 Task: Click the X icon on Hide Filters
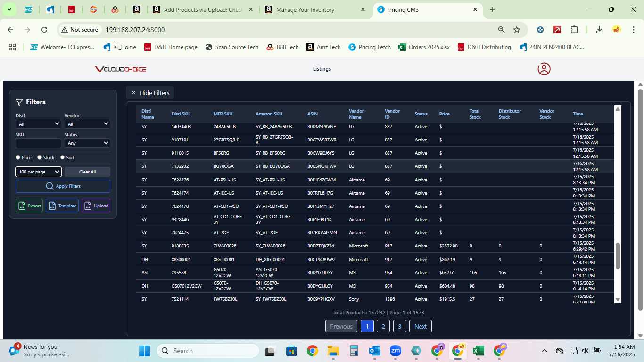click(133, 93)
